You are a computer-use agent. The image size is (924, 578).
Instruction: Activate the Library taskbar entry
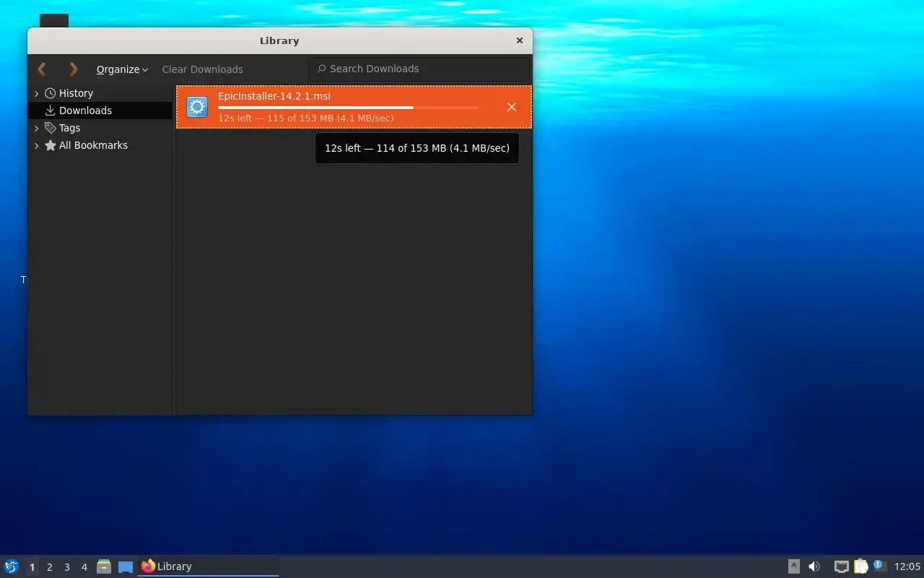(x=207, y=566)
